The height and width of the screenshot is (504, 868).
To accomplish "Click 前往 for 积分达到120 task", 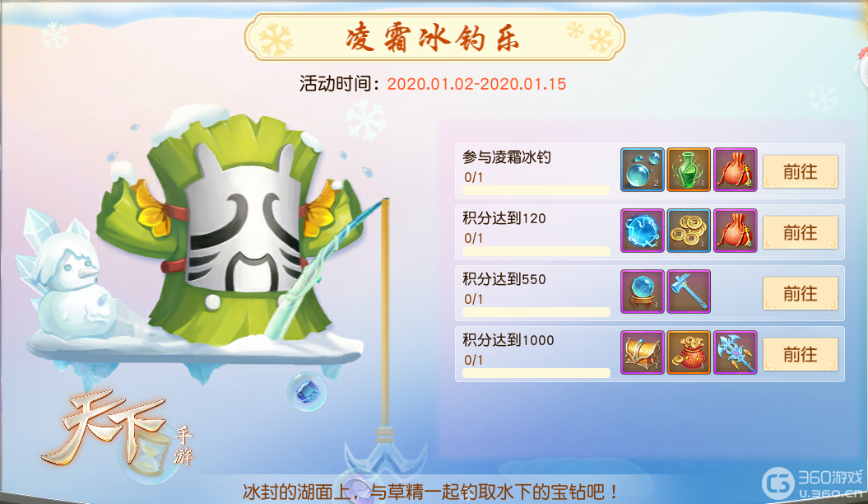I will [800, 232].
